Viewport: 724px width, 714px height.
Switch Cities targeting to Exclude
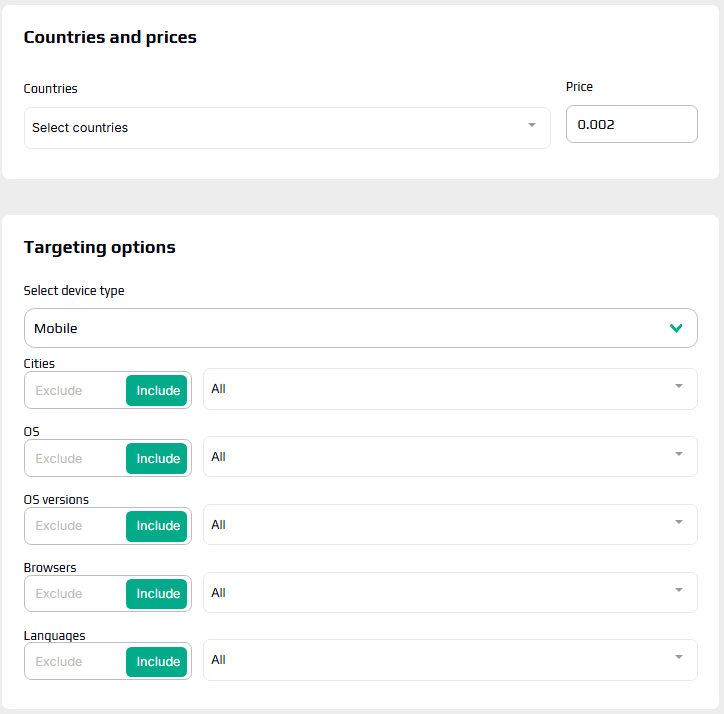59,390
